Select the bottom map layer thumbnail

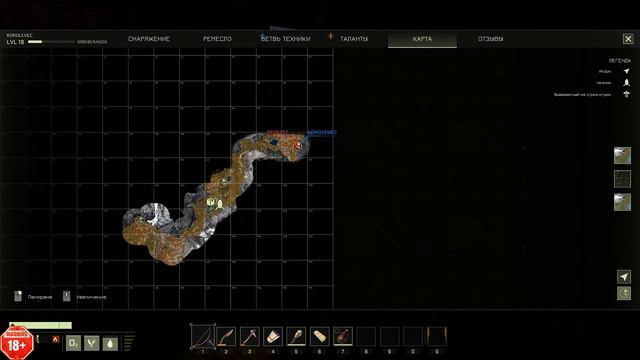click(x=622, y=202)
